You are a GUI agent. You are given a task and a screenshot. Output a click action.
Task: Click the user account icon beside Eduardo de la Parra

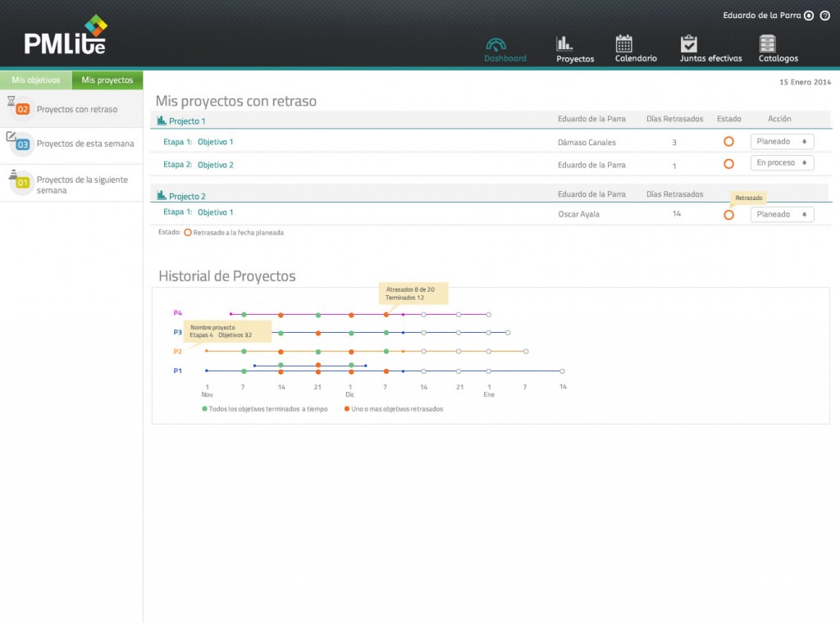809,16
